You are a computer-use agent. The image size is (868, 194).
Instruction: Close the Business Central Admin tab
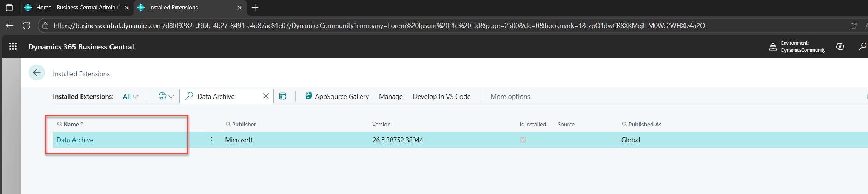(127, 8)
